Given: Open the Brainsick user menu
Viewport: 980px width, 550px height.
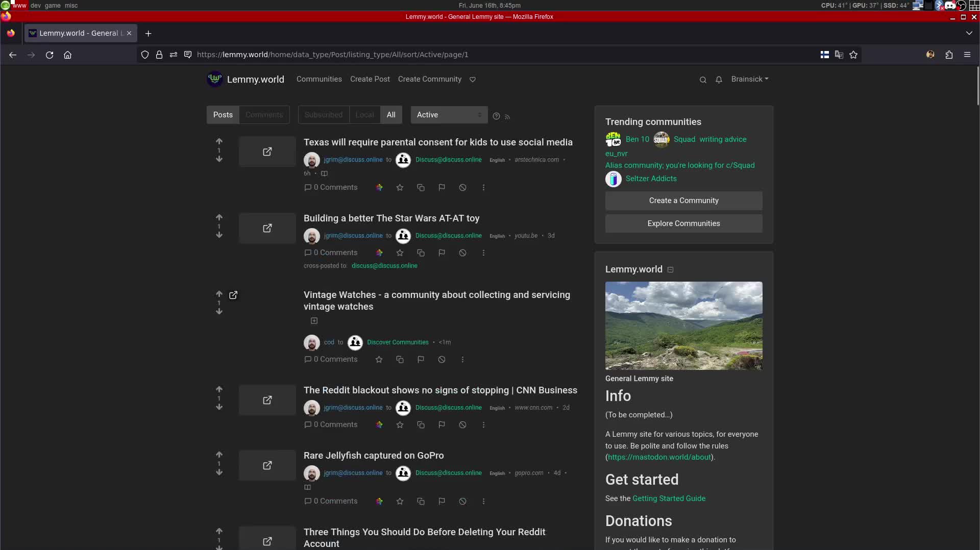Looking at the screenshot, I should click(750, 79).
